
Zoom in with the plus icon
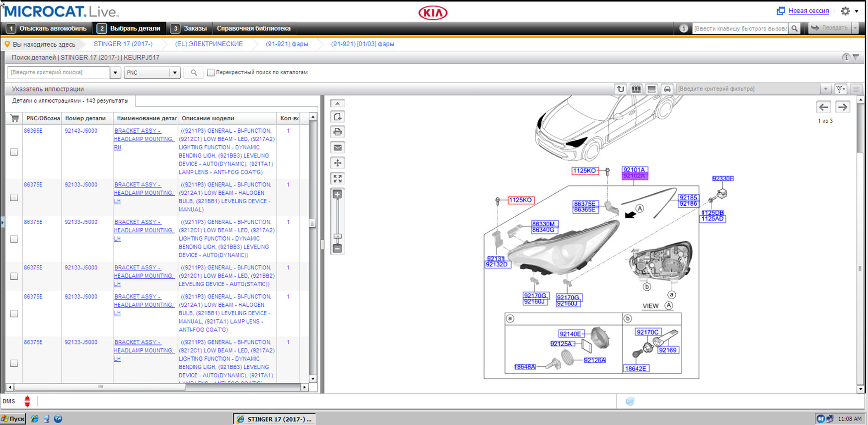tap(338, 194)
